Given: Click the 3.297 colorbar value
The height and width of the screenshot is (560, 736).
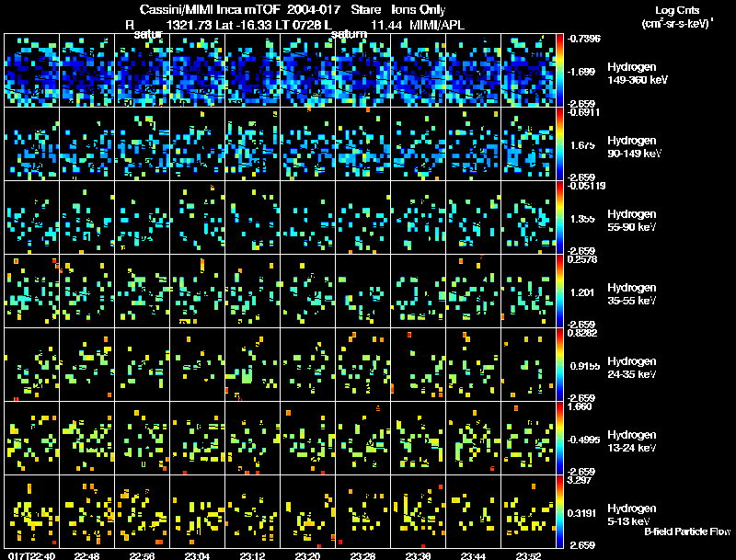Looking at the screenshot, I should 580,480.
